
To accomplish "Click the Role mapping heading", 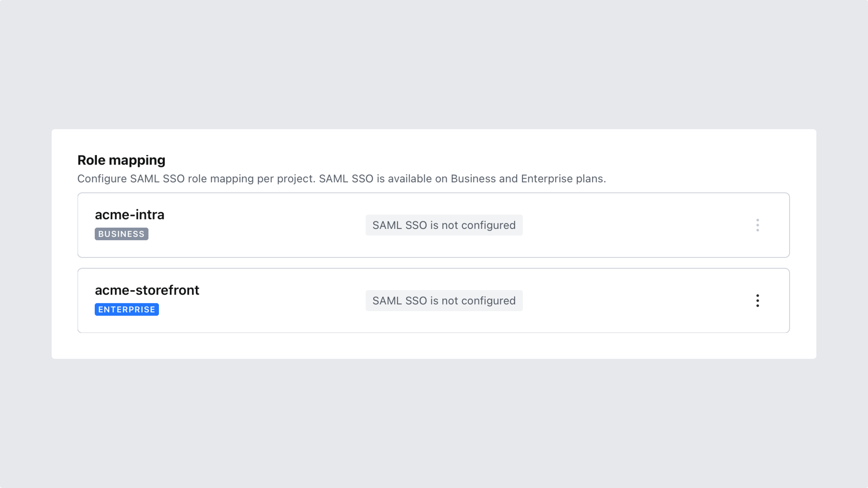I will pos(121,160).
